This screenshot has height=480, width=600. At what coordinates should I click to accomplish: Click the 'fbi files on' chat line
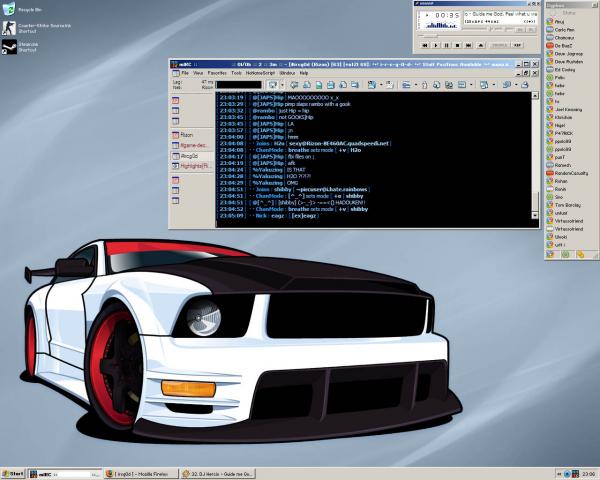pos(265,157)
